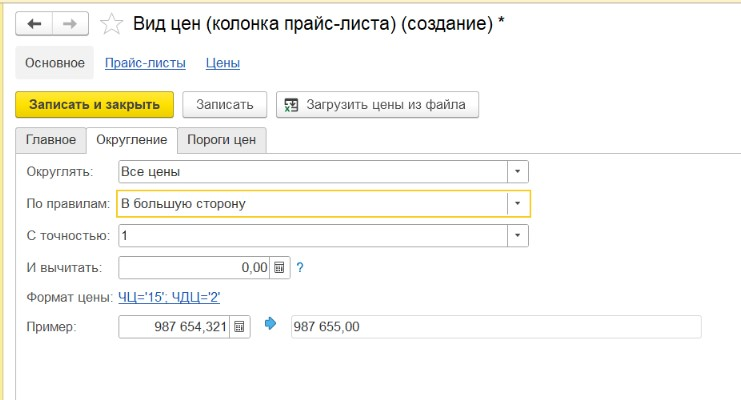Go back with the left arrow button
The width and height of the screenshot is (741, 400).
click(34, 24)
